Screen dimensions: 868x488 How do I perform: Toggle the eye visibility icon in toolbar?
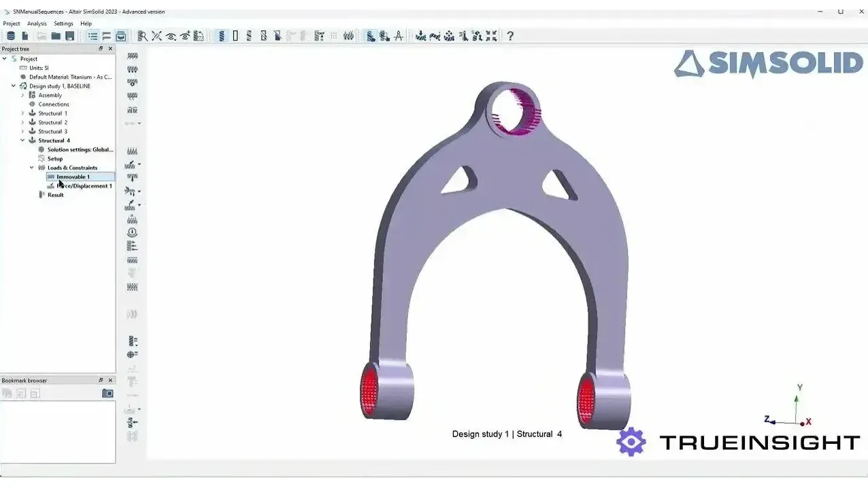coord(171,36)
